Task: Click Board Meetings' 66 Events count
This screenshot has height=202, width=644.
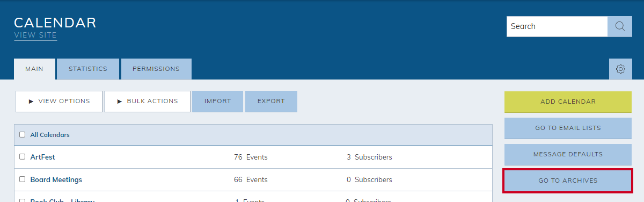Action: pos(251,179)
